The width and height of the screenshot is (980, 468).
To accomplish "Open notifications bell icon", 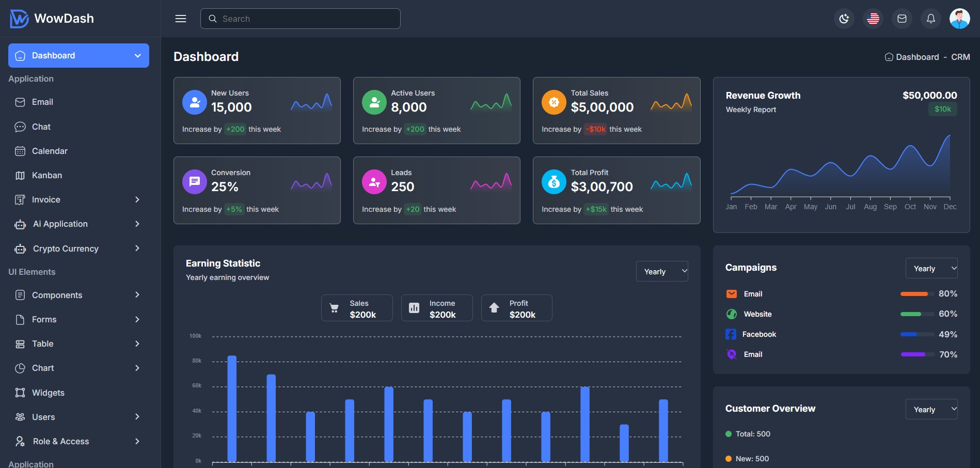I will click(931, 19).
